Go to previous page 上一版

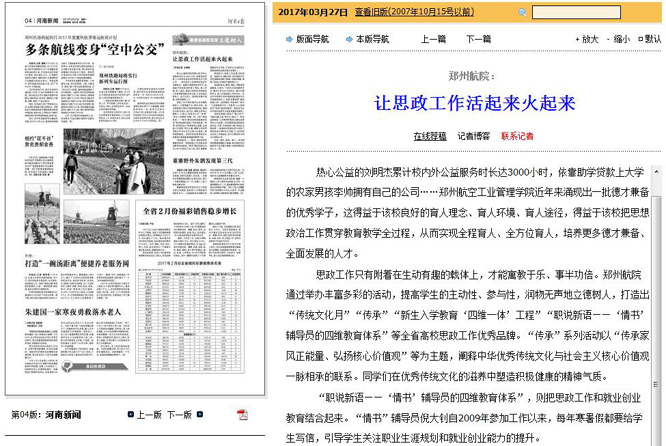tap(149, 415)
